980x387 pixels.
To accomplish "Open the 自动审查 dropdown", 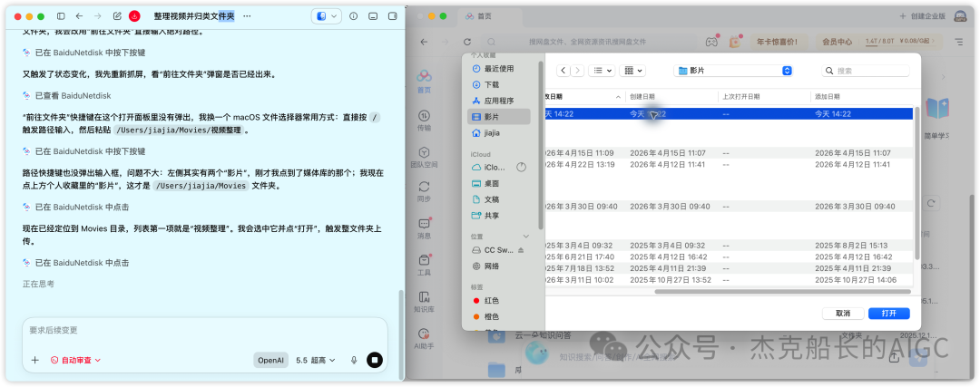I will [x=75, y=360].
